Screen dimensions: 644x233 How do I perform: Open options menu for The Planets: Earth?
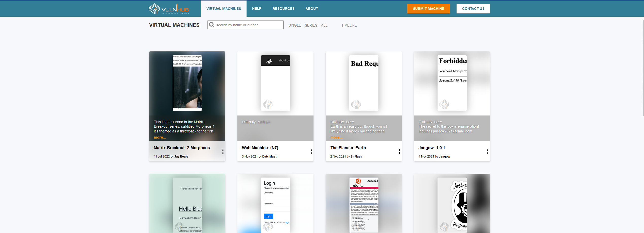tap(399, 151)
